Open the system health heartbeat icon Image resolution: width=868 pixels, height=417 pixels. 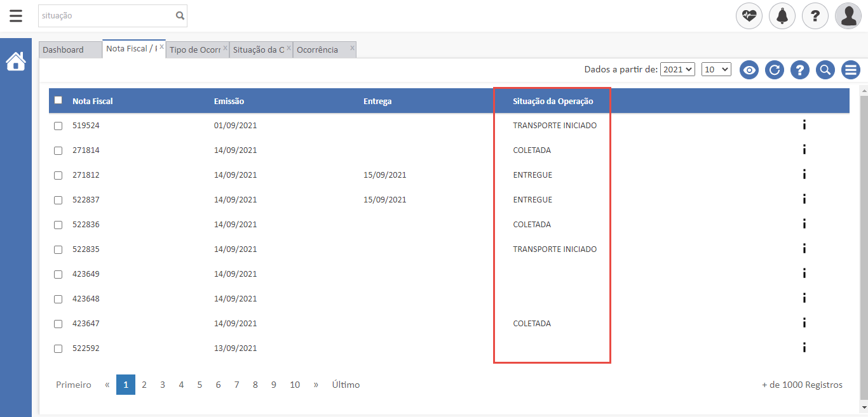pos(749,16)
